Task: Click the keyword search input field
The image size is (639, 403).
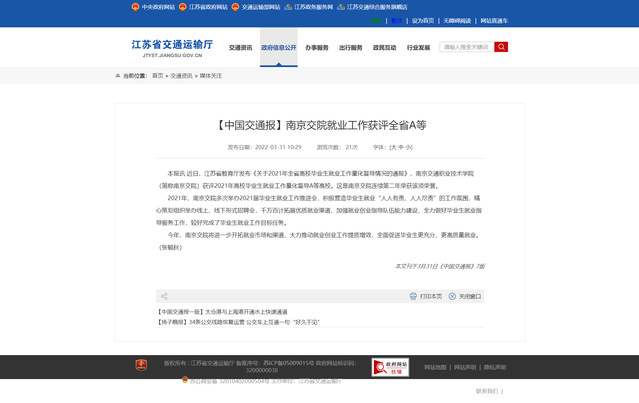Action: click(x=465, y=47)
